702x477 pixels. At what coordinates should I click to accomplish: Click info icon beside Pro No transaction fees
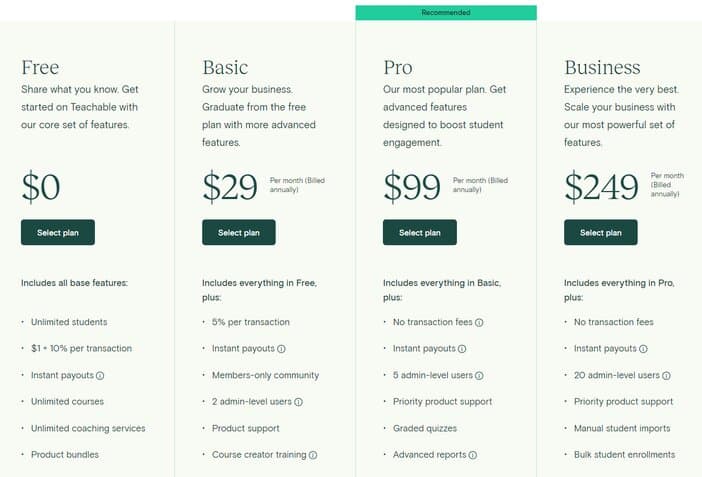tap(479, 322)
